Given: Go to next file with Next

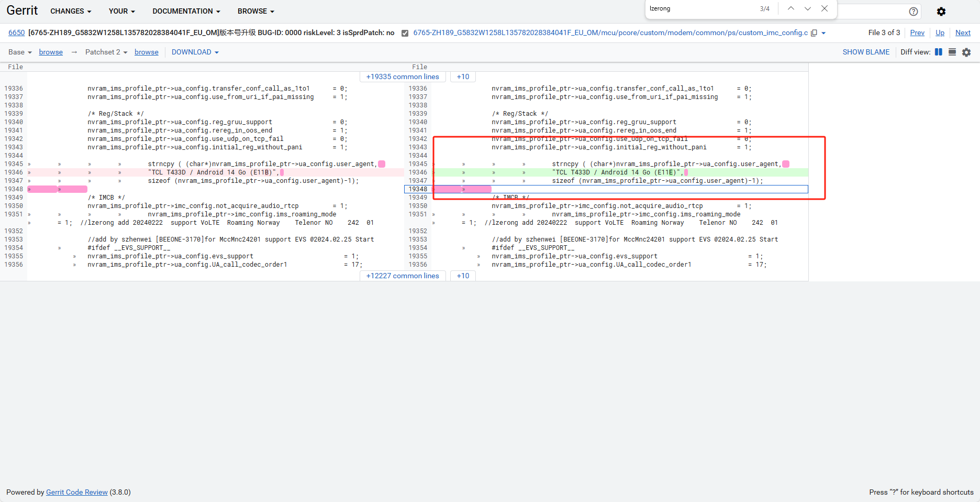Looking at the screenshot, I should [963, 32].
